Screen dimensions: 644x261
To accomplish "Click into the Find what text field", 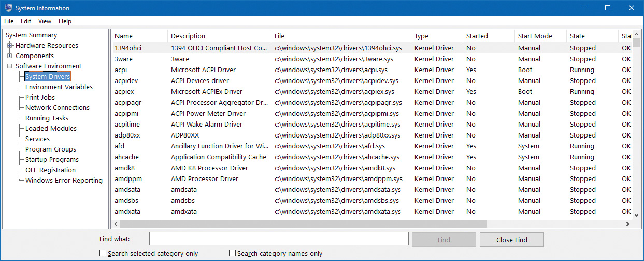I will [x=279, y=239].
